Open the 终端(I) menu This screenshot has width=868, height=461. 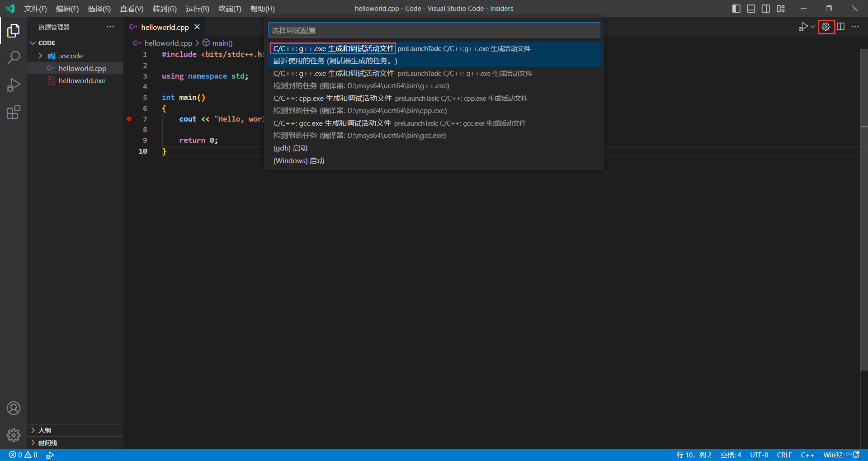click(230, 9)
